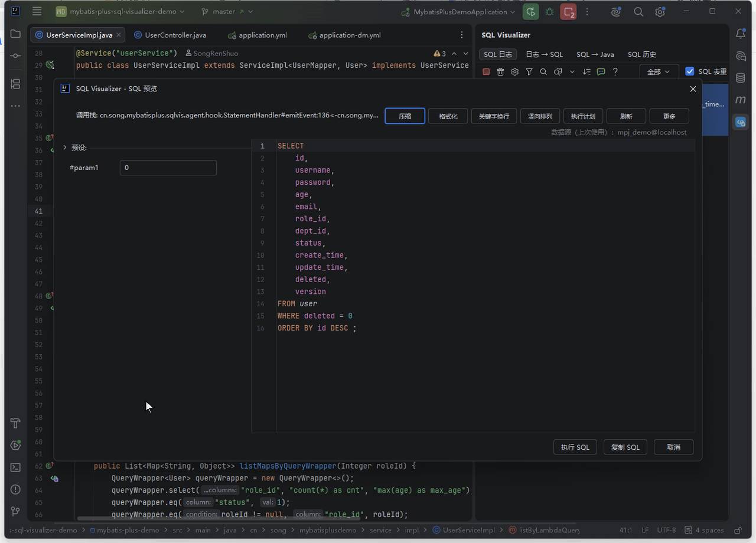756x543 pixels.
Task: Open the Maven tool window icon
Action: point(741,100)
